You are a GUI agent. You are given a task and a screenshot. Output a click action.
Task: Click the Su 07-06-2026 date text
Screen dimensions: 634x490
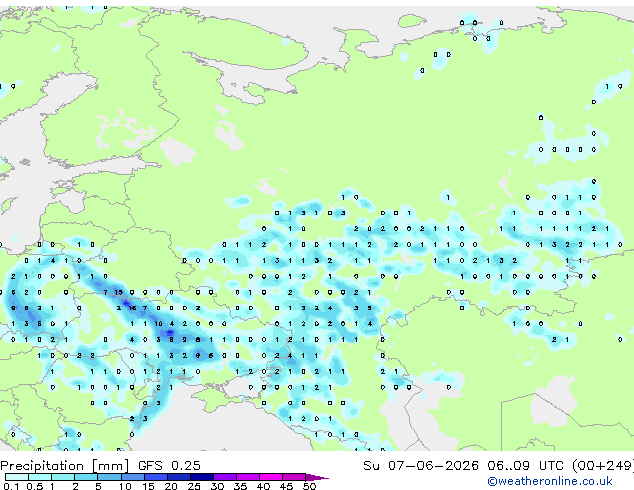pos(421,466)
